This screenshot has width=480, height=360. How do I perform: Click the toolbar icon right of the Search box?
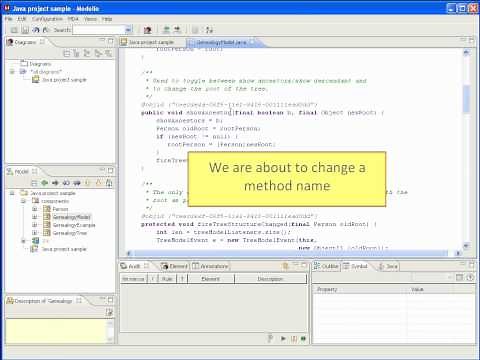click(x=147, y=30)
